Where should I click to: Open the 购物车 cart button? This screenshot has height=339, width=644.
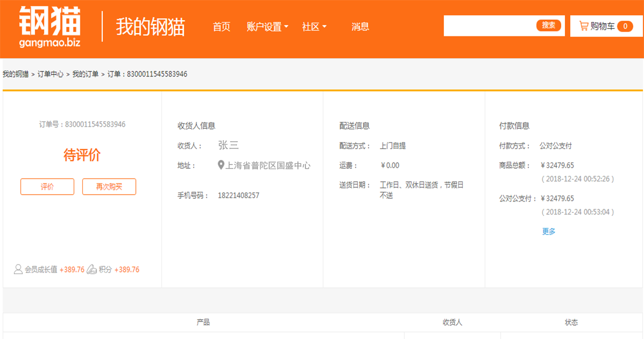pos(607,26)
